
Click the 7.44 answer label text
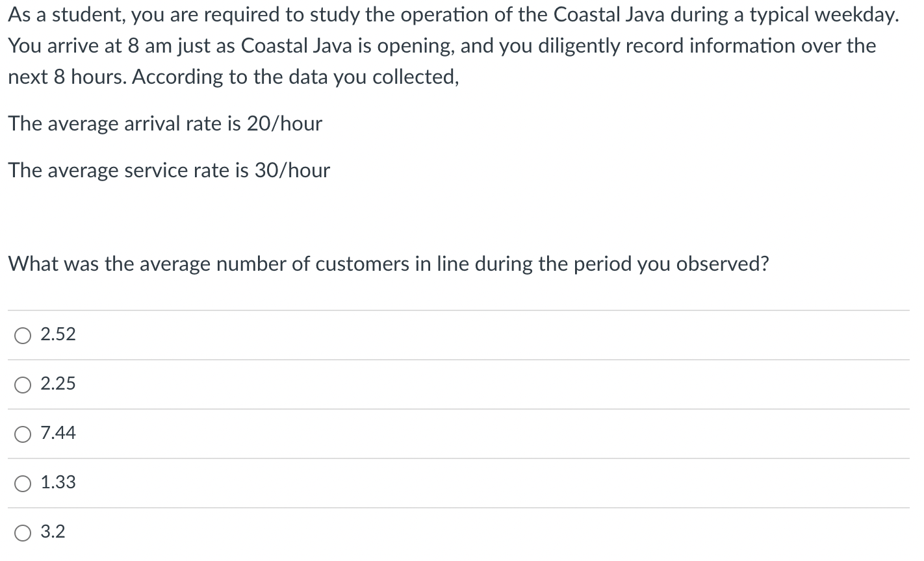pyautogui.click(x=58, y=433)
